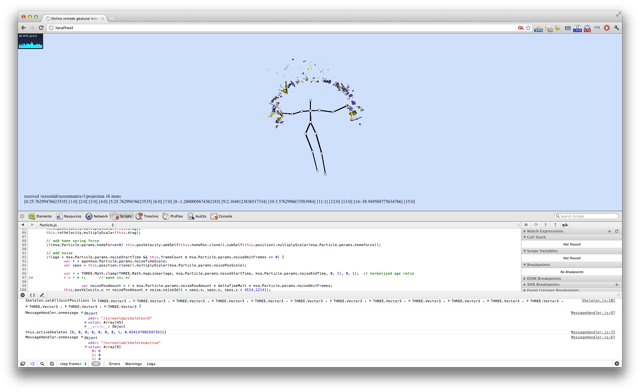Screen dimensions: 640x392
Task: Toggle pause on exceptions button
Action: coord(22,295)
